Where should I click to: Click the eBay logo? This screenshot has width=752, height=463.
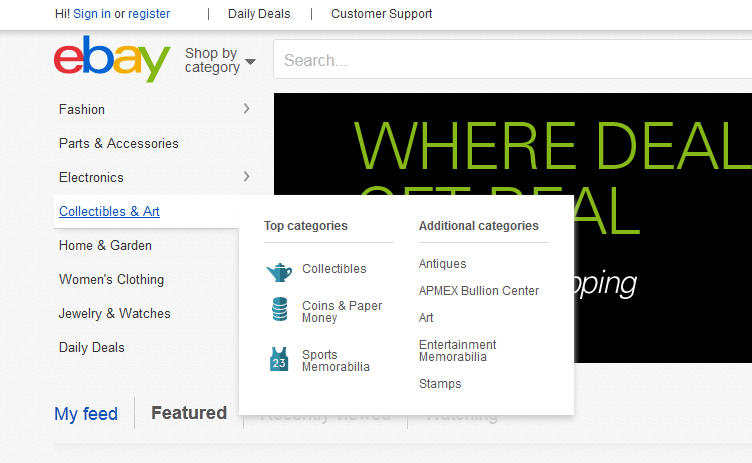point(112,60)
